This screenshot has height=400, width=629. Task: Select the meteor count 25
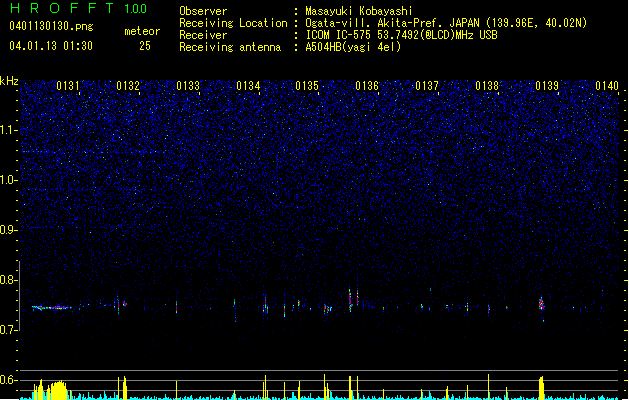(145, 46)
